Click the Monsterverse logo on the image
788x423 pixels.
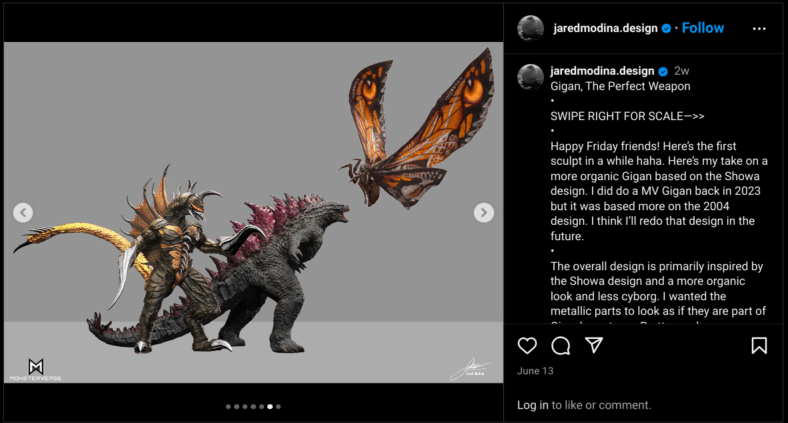tap(35, 369)
